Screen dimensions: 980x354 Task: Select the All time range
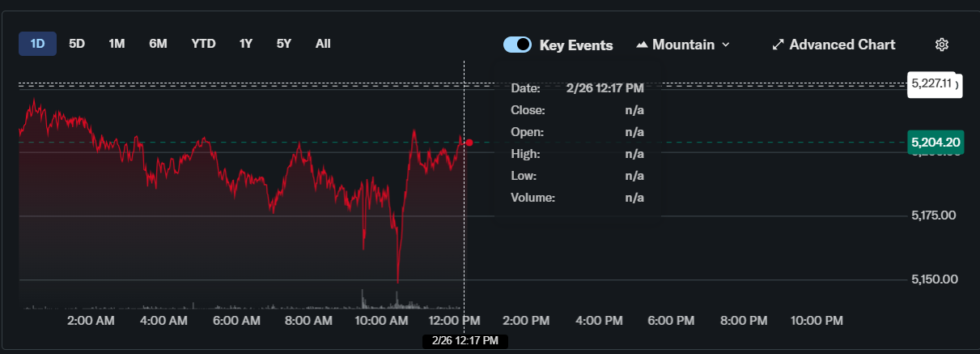pos(323,44)
